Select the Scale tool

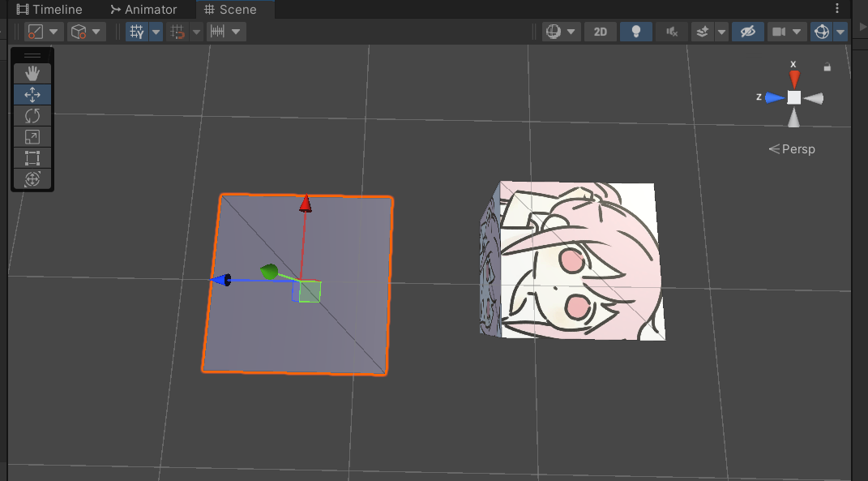tap(32, 137)
